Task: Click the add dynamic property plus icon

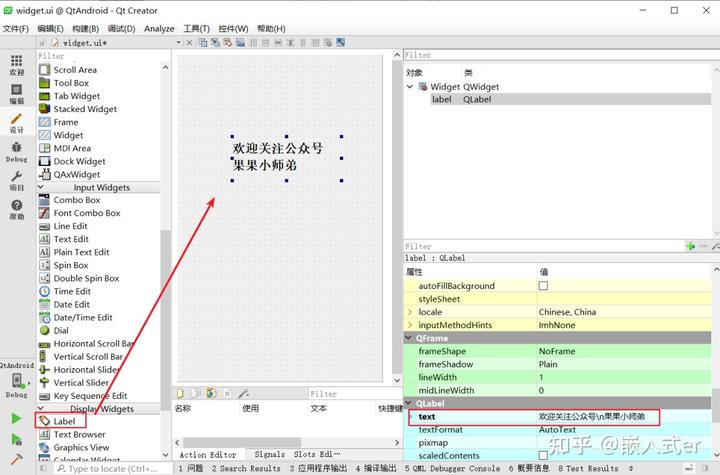Action: [690, 246]
